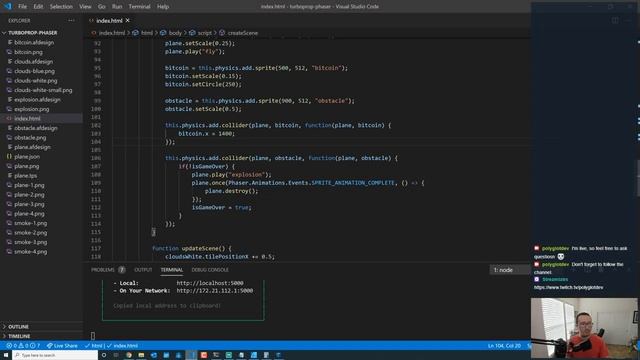The height and width of the screenshot is (360, 640).
Task: Click the webcam video overlay
Action: pyautogui.click(x=584, y=328)
